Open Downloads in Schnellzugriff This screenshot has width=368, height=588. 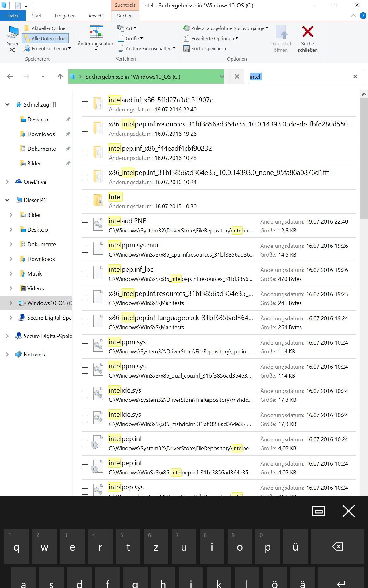coord(41,134)
